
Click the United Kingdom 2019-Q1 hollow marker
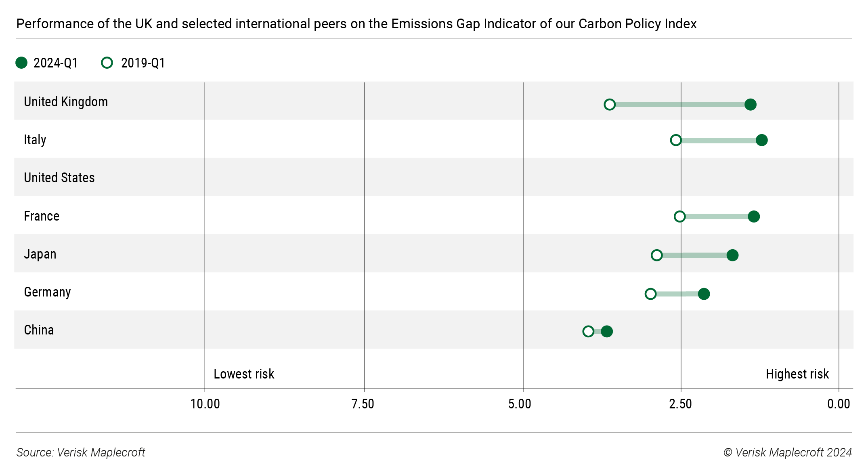tap(610, 104)
